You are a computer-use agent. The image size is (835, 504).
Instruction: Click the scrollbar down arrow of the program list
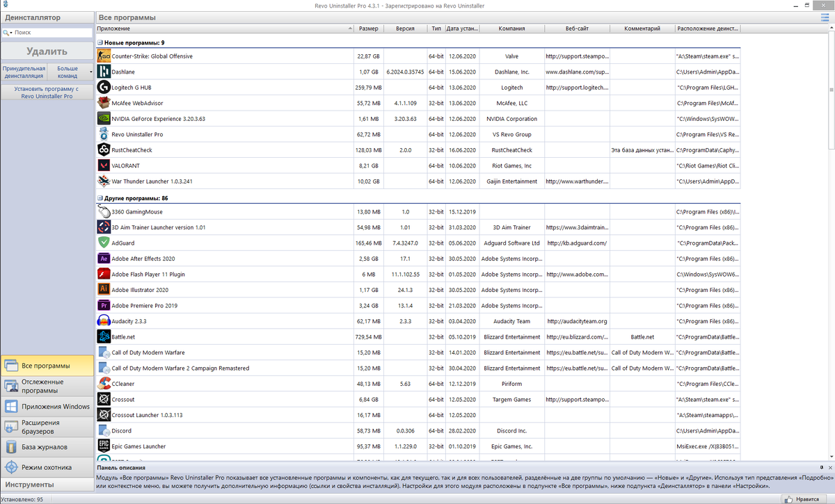tap(830, 456)
